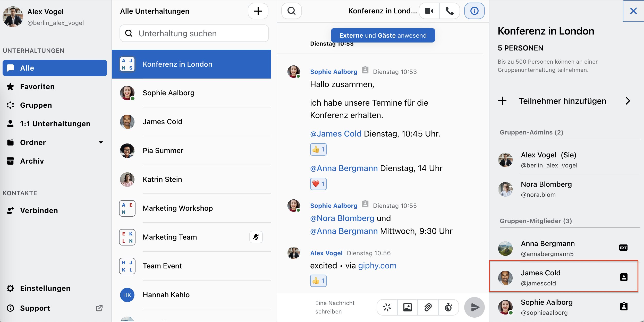Set a self-deleting message timer

448,307
